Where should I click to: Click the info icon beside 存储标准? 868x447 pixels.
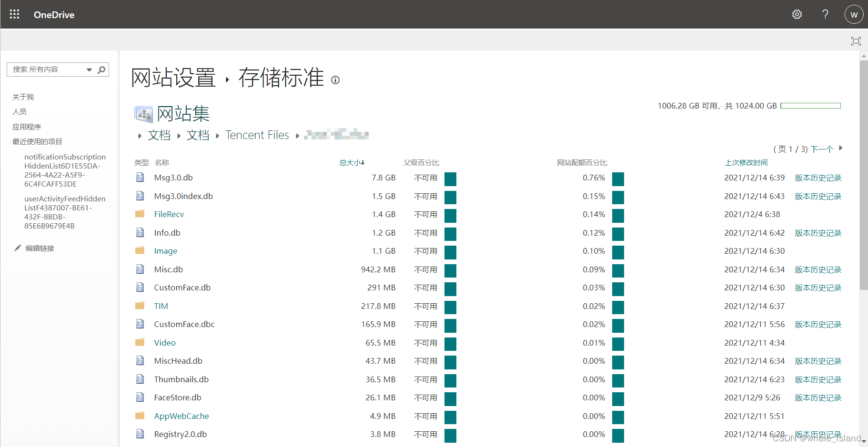point(335,80)
